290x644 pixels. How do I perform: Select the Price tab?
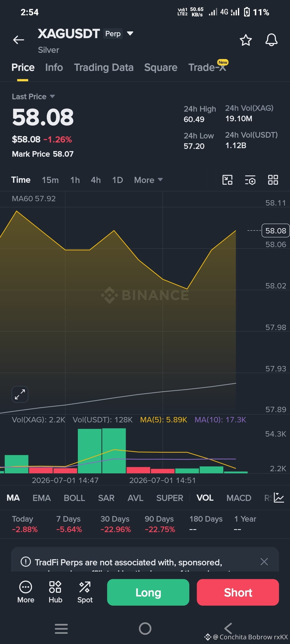23,67
